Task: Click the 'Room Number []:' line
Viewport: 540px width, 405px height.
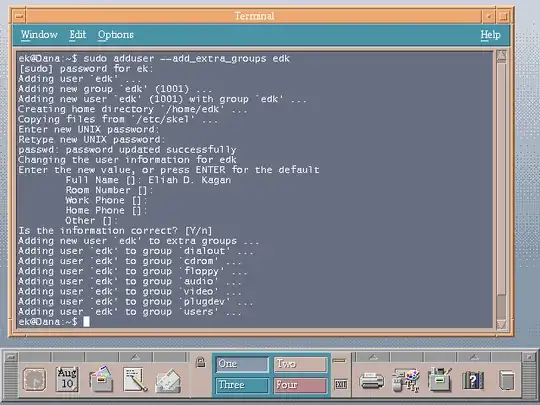Action: click(x=109, y=190)
